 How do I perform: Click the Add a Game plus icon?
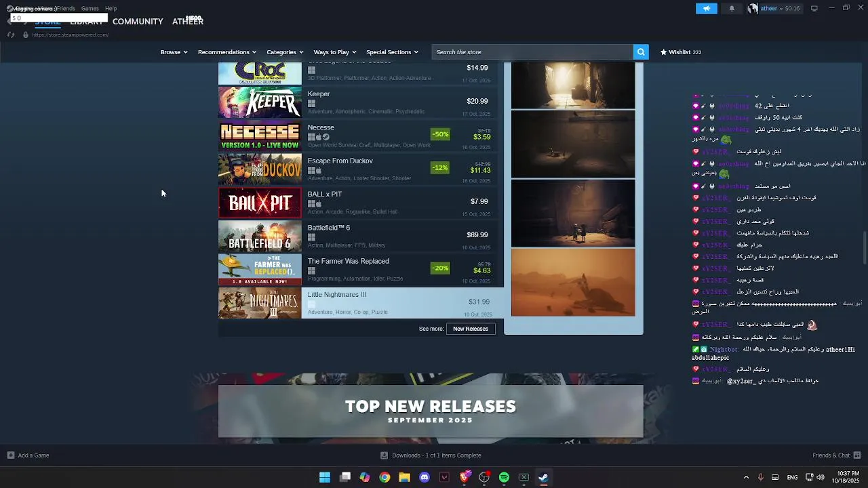pos(11,455)
